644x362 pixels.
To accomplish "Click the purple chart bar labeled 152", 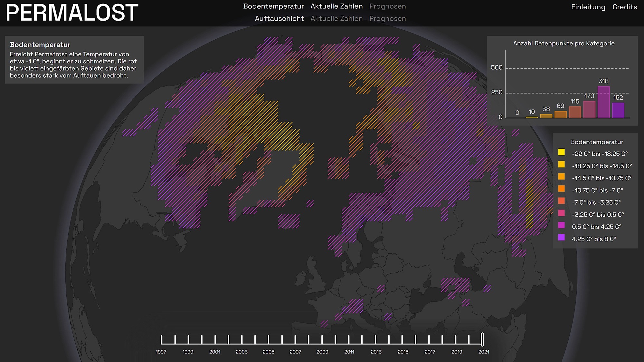I will pyautogui.click(x=618, y=110).
